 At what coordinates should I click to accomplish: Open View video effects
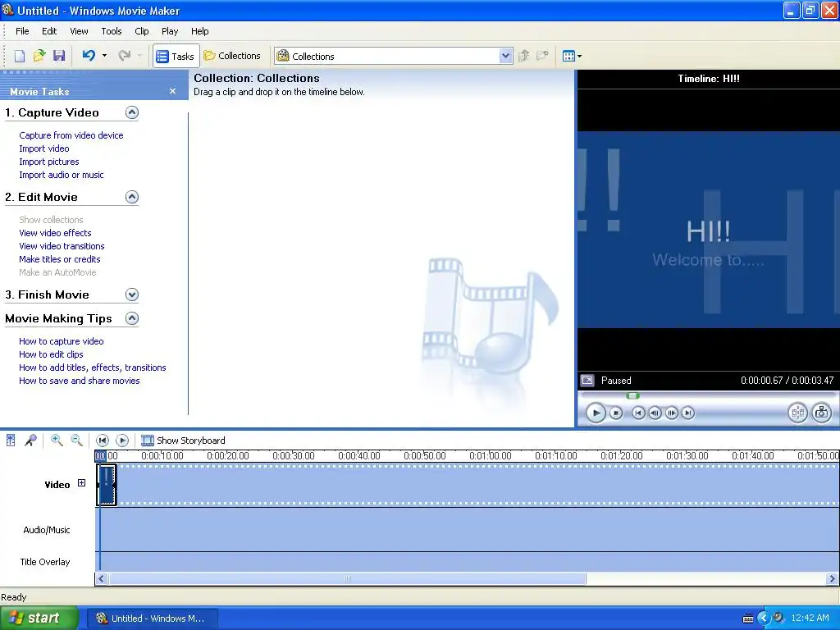55,233
